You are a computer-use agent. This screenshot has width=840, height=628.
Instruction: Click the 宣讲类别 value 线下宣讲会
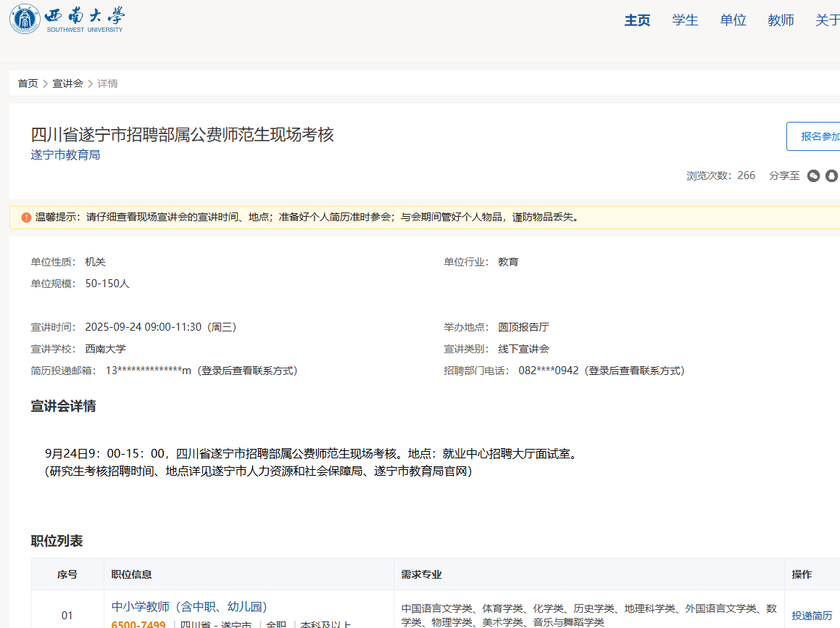[523, 350]
